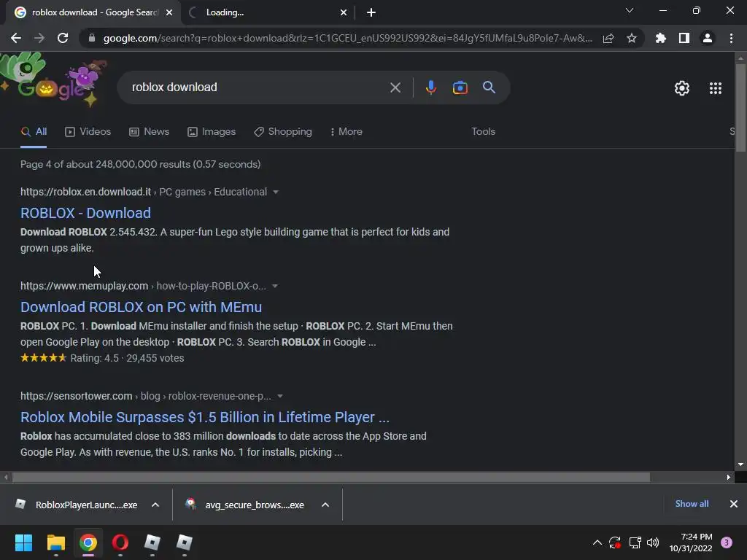Click the vertical scrollbar down arrow
Image resolution: width=747 pixels, height=560 pixels.
tap(741, 464)
